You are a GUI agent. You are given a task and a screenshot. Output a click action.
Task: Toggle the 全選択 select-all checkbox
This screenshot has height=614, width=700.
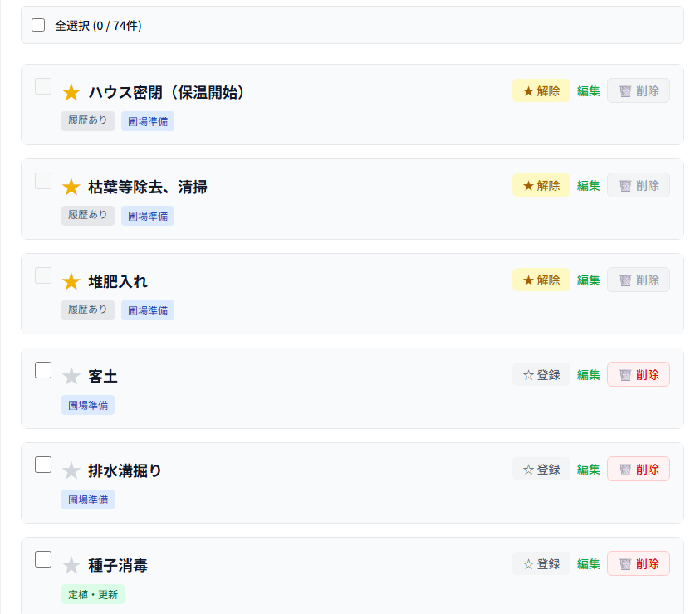(38, 25)
